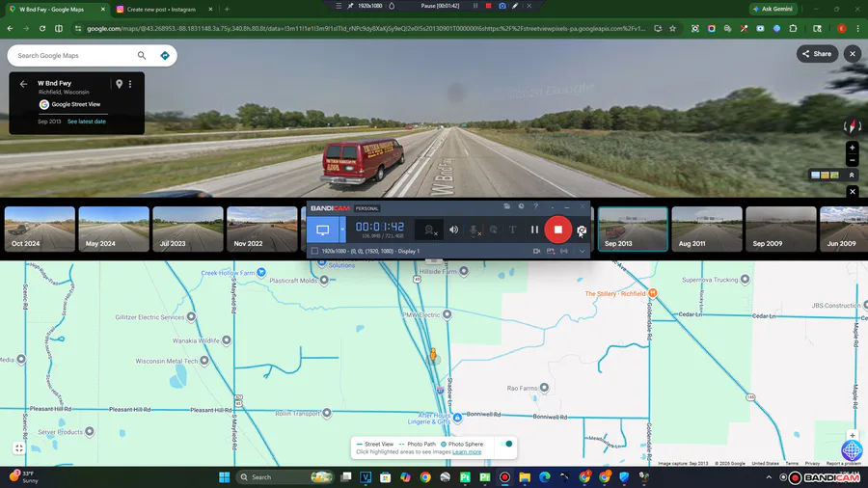Close the time-travel thumbnail strip
The width and height of the screenshot is (868, 488).
[x=853, y=191]
